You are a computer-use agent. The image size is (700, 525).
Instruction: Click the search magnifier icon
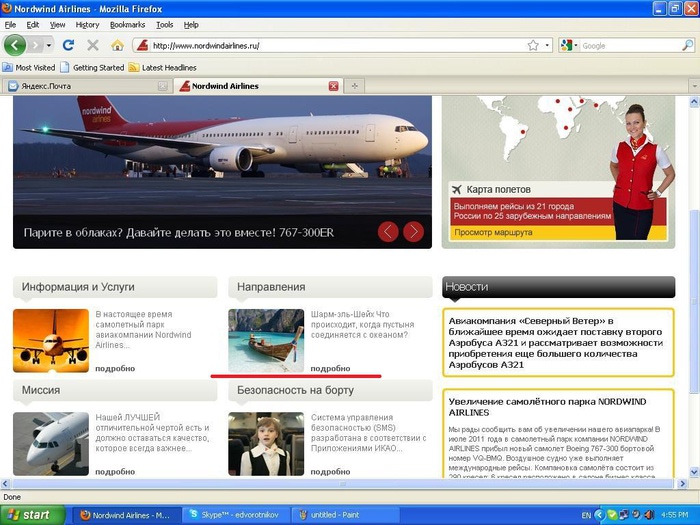688,46
